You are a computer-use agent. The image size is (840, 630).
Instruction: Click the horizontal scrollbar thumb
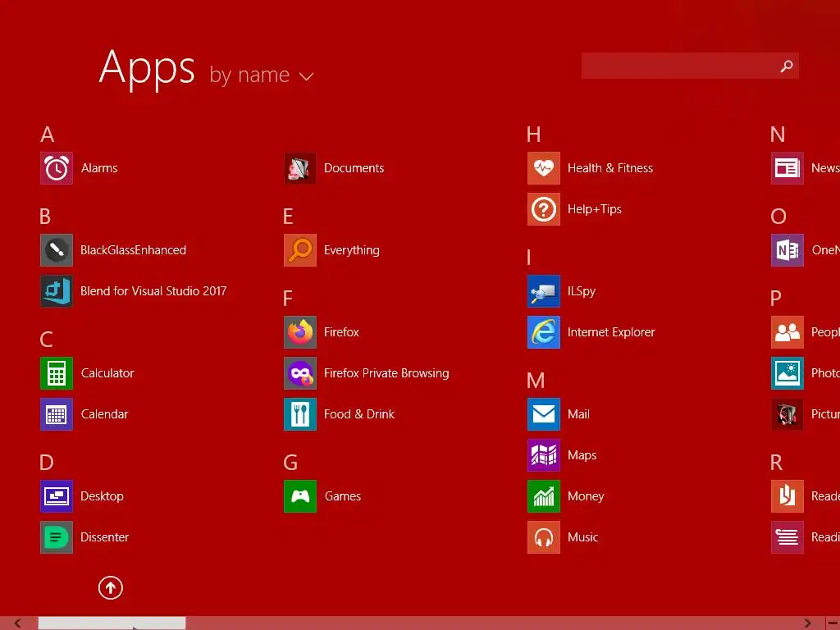point(112,623)
